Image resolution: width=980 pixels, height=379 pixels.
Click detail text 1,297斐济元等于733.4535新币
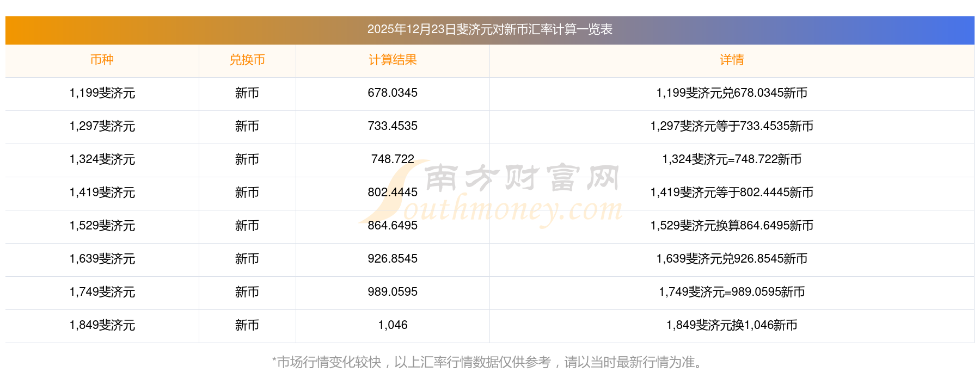[732, 126]
